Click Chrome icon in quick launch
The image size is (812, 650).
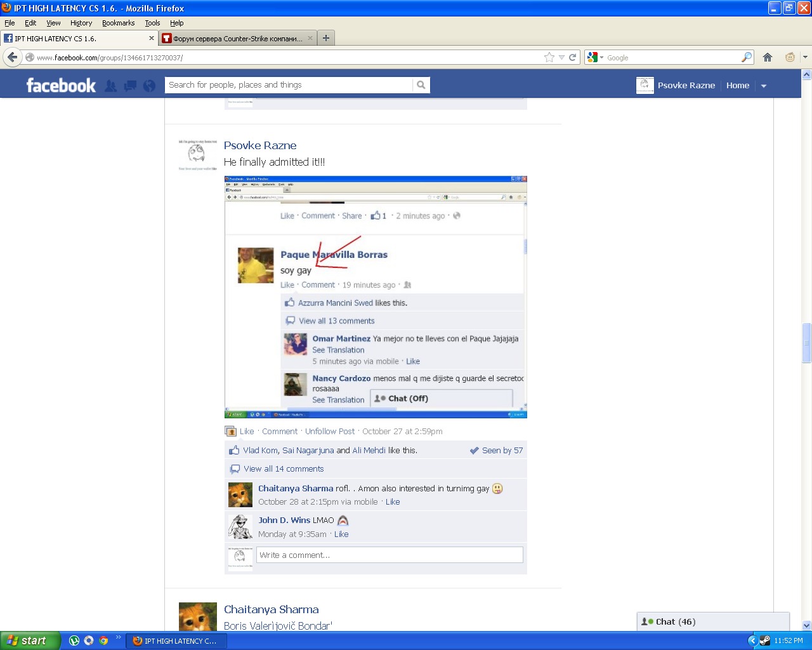pyautogui.click(x=103, y=640)
